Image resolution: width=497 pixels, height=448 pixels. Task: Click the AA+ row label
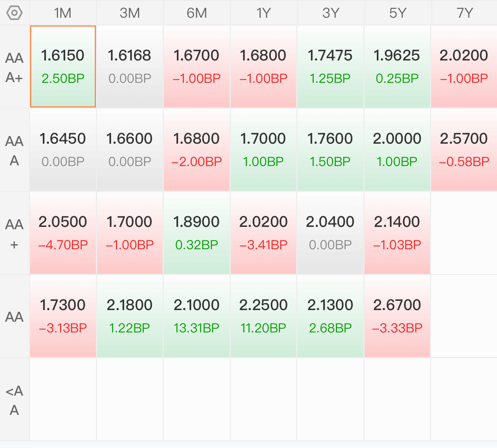pyautogui.click(x=15, y=233)
